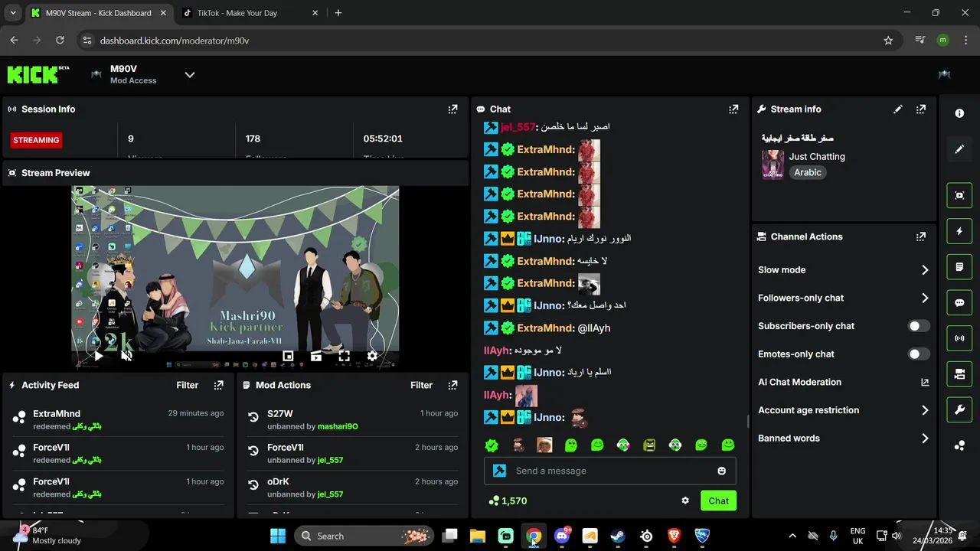Viewport: 980px width, 551px height.
Task: Toggle the wrench widget in right sidebar
Action: pos(959,409)
